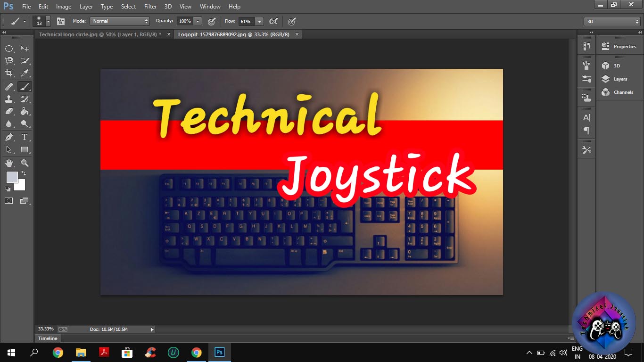Open the Filter menu
644x362 pixels.
click(150, 7)
